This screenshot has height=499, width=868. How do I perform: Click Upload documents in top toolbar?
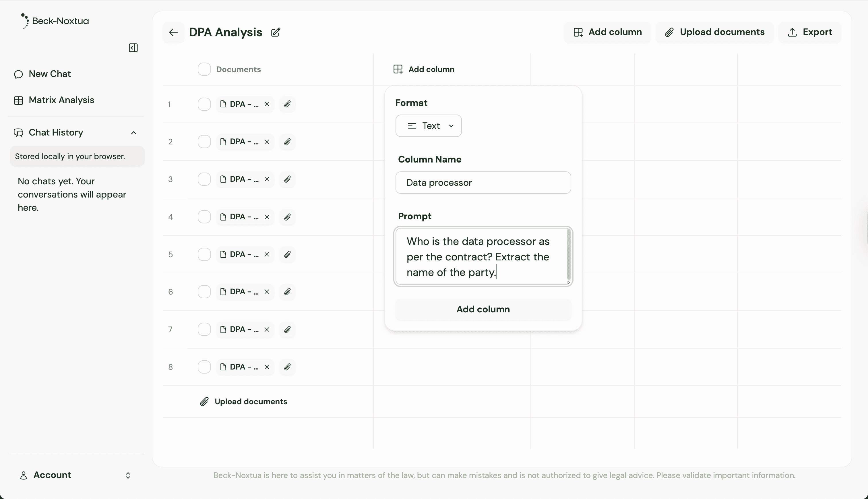(x=714, y=32)
